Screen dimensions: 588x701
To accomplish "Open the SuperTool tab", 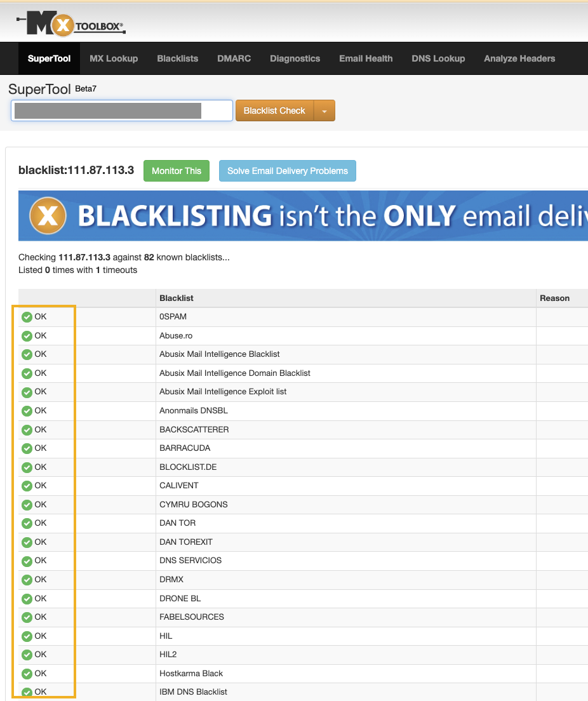I will click(49, 58).
